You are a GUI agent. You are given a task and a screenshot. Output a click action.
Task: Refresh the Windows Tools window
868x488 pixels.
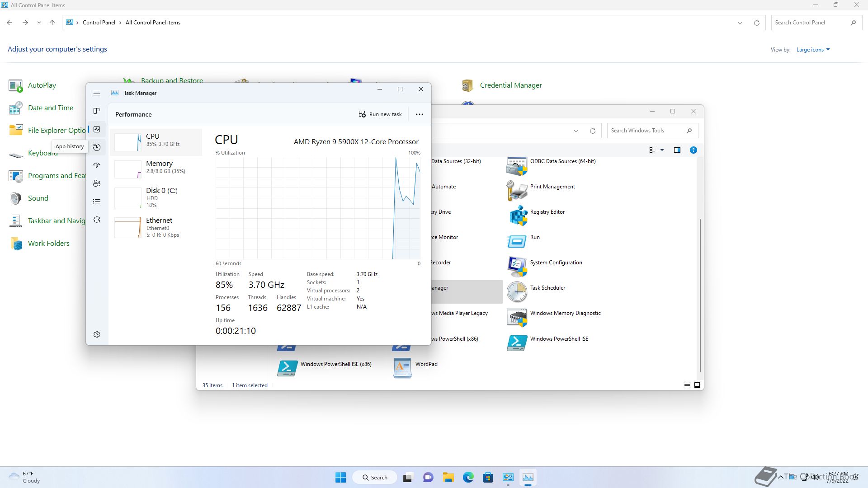(x=592, y=131)
